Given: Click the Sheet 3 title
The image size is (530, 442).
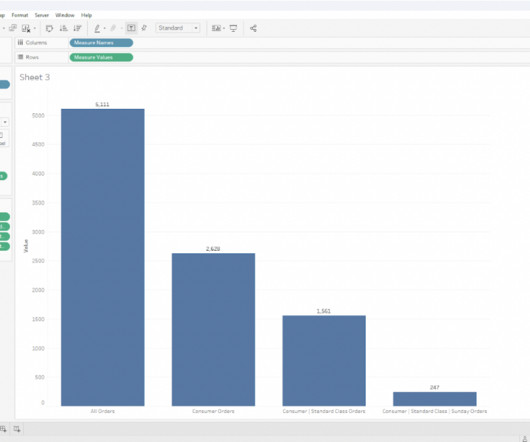Looking at the screenshot, I should (x=34, y=77).
